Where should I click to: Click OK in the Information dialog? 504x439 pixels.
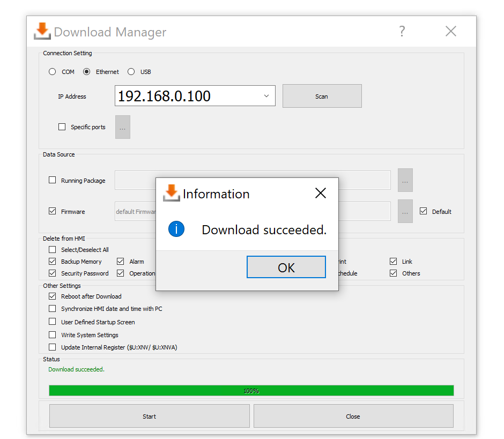[x=286, y=267]
